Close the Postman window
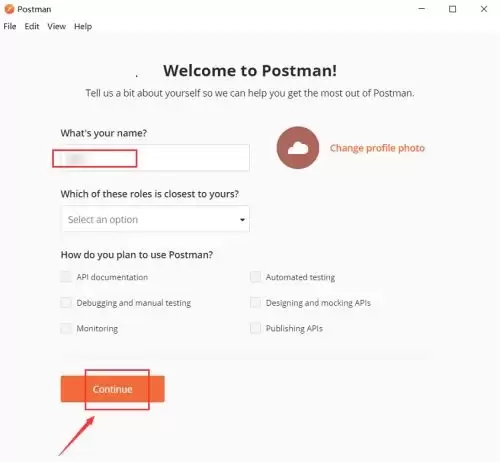The height and width of the screenshot is (462, 500). 484,9
